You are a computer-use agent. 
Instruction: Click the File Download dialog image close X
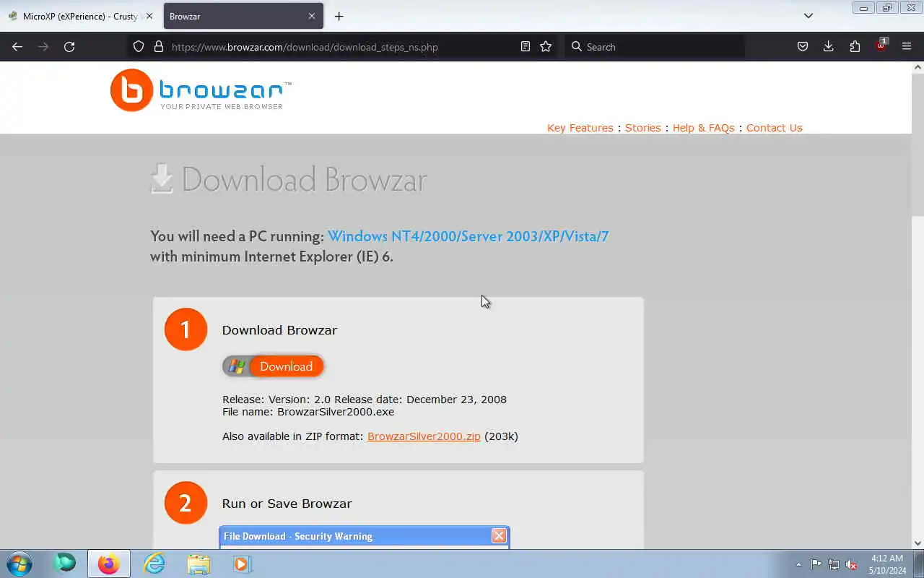click(x=499, y=536)
